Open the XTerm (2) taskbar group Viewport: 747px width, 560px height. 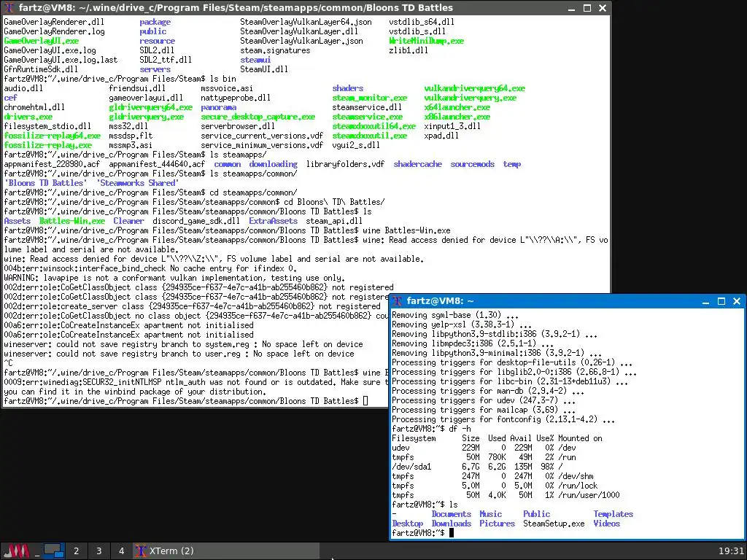click(x=226, y=551)
